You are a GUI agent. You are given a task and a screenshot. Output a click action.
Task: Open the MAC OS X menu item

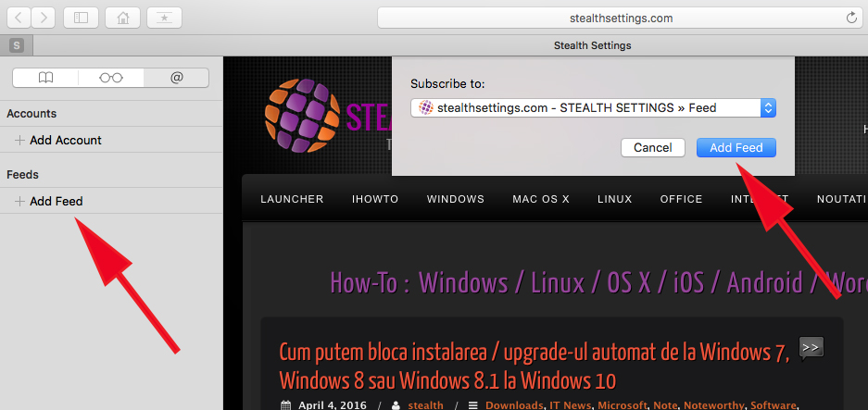(541, 199)
